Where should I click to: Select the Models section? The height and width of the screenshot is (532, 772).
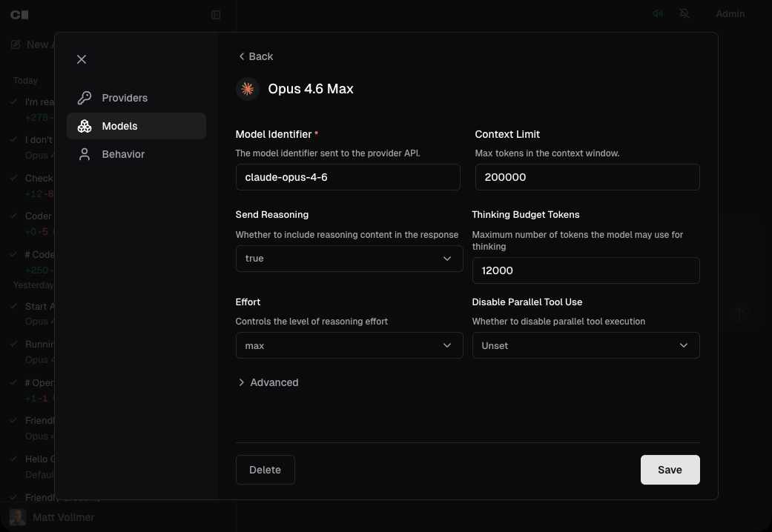(136, 126)
